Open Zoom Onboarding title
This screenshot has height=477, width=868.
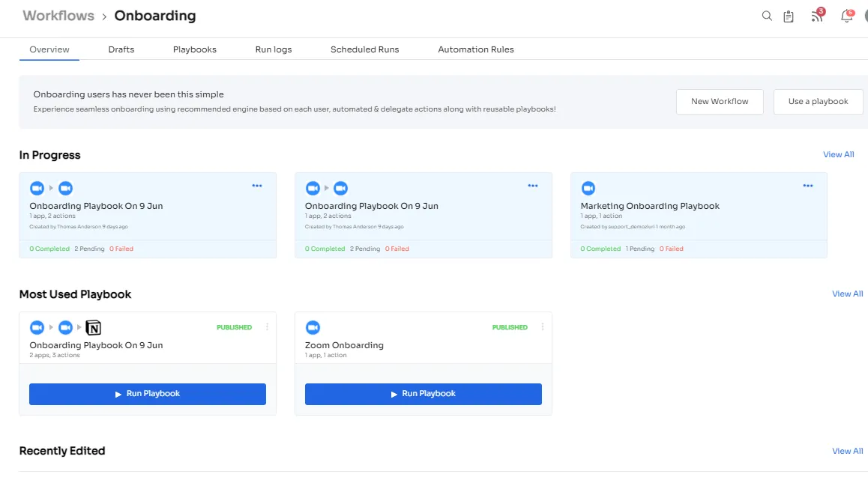[344, 345]
